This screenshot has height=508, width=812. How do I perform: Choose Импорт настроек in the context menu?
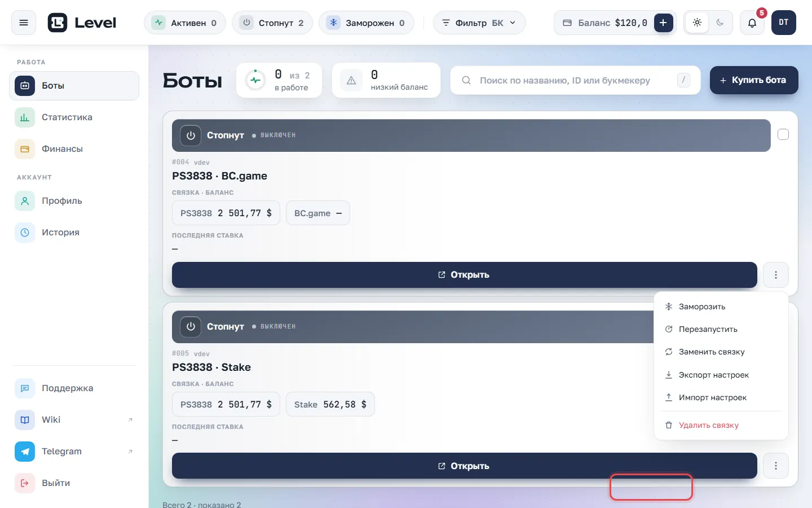tap(721, 397)
